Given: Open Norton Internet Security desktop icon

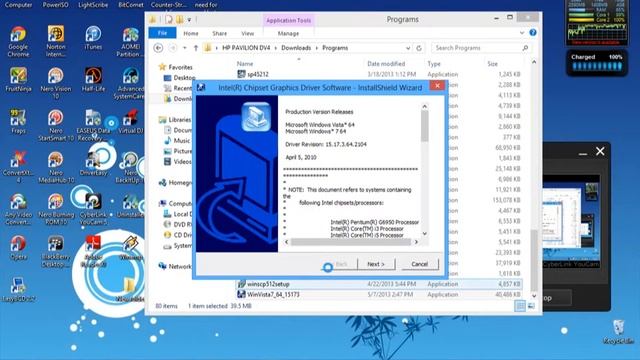Looking at the screenshot, I should pos(56,41).
